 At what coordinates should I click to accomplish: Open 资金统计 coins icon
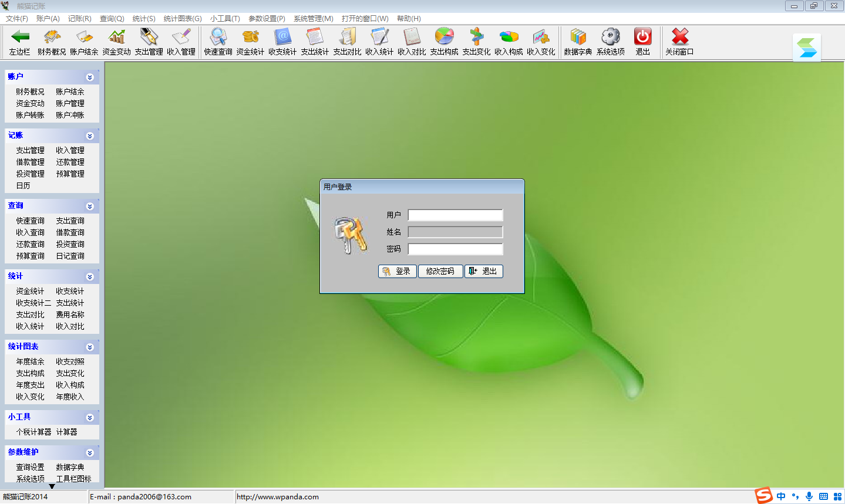point(250,37)
